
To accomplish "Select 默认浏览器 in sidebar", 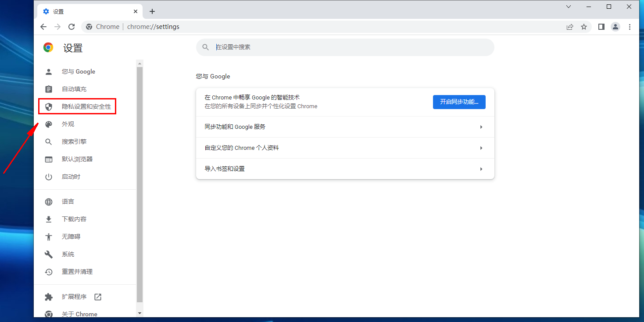I will (78, 159).
